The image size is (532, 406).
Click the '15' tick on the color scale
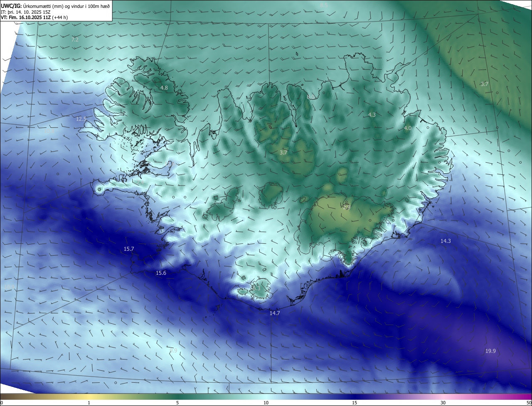click(355, 403)
